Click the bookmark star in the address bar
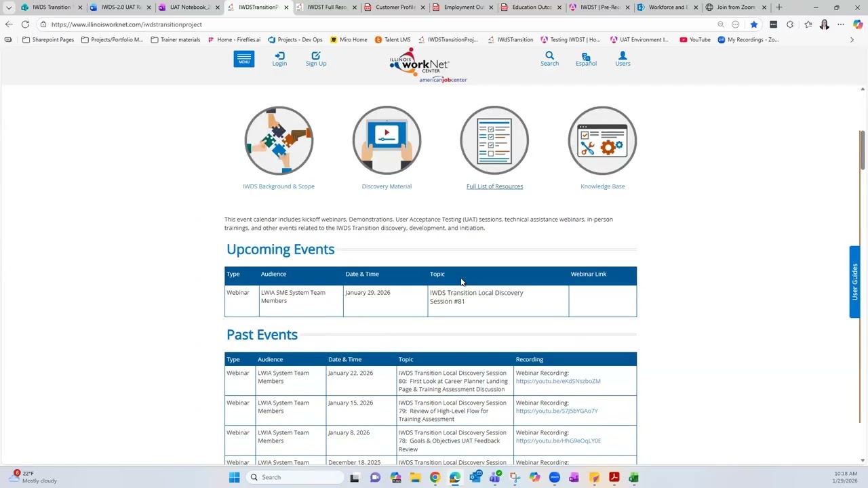Screen dimensions: 868x488 753,24
